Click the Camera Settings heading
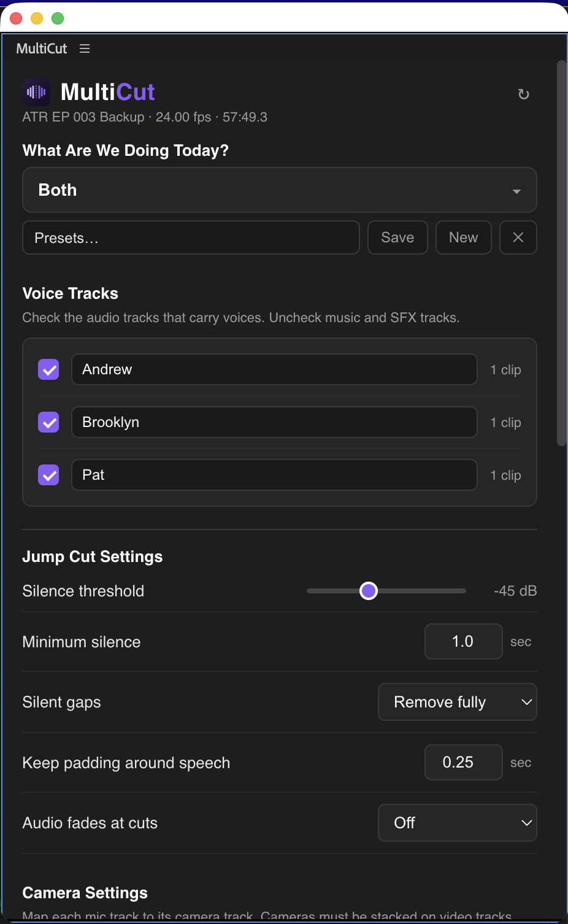 coord(85,893)
